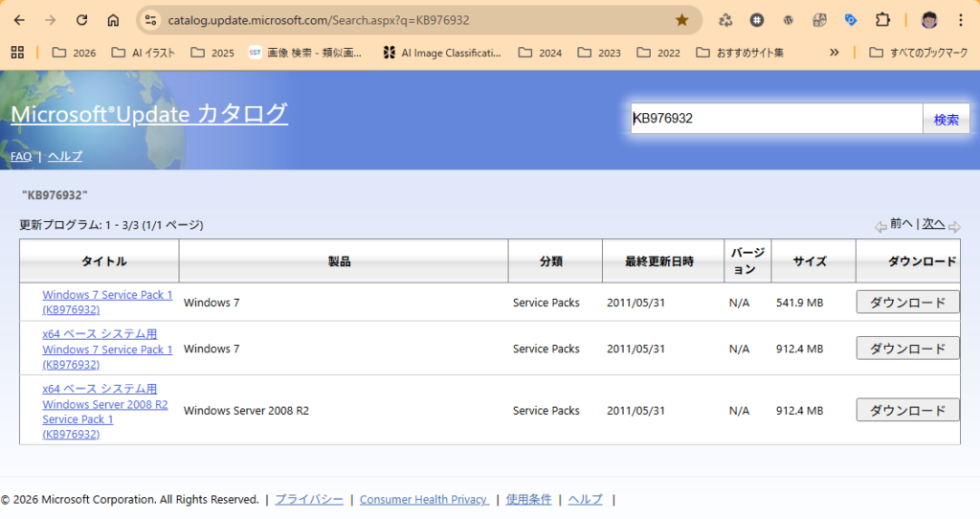Viewport: 980px width, 519px height.
Task: Click the bookmark star in address bar
Action: click(x=681, y=20)
